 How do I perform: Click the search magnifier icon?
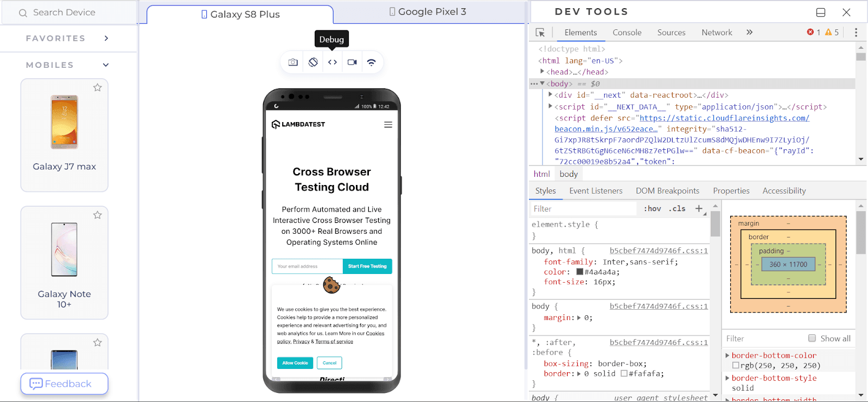[x=23, y=13]
